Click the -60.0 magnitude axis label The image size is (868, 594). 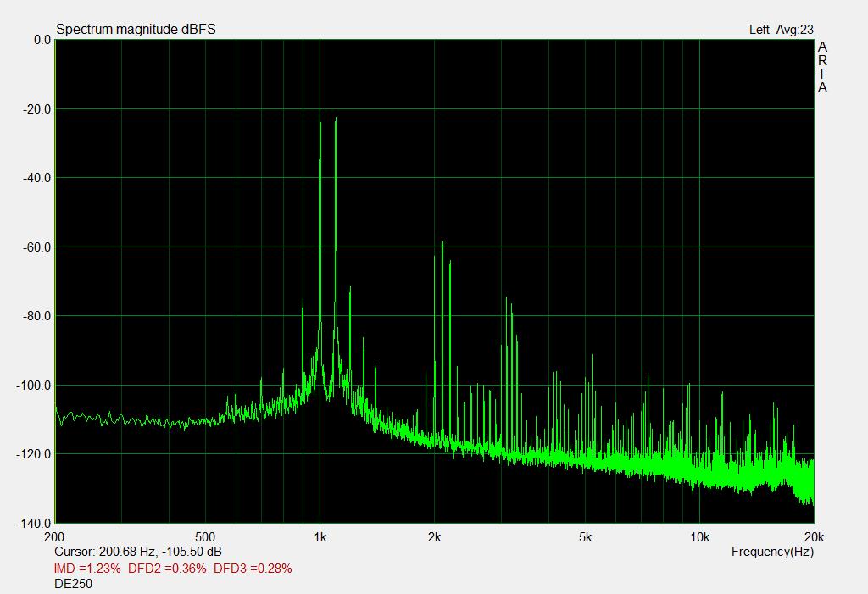[36, 247]
